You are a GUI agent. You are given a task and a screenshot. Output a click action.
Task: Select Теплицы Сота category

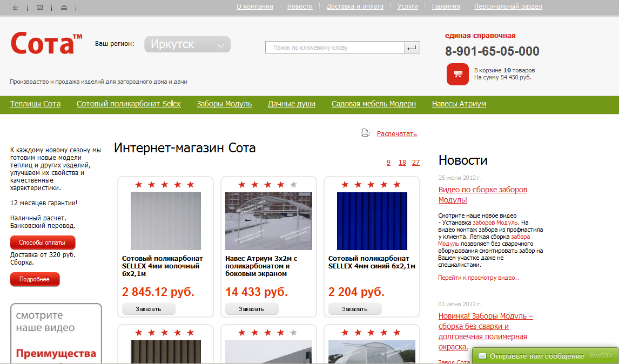point(35,104)
